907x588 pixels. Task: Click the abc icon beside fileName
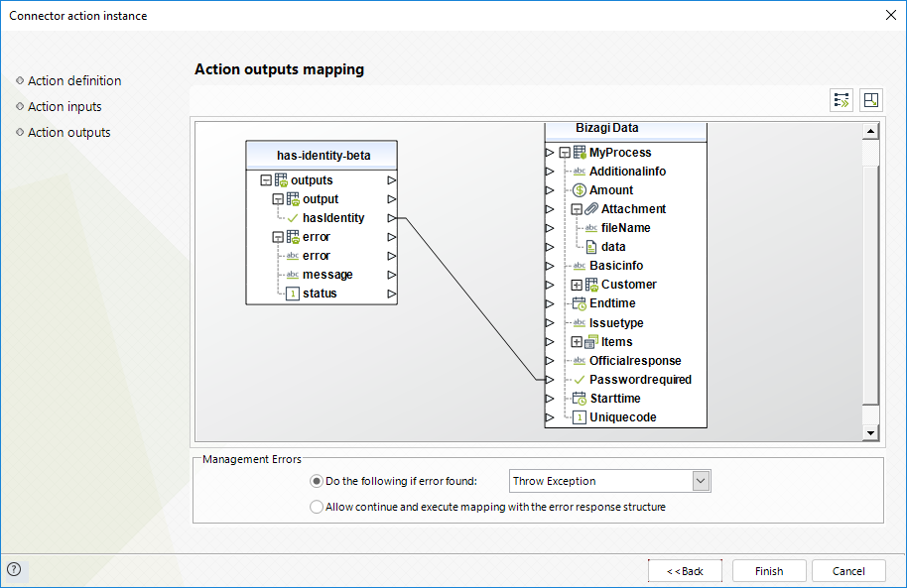pyautogui.click(x=591, y=228)
